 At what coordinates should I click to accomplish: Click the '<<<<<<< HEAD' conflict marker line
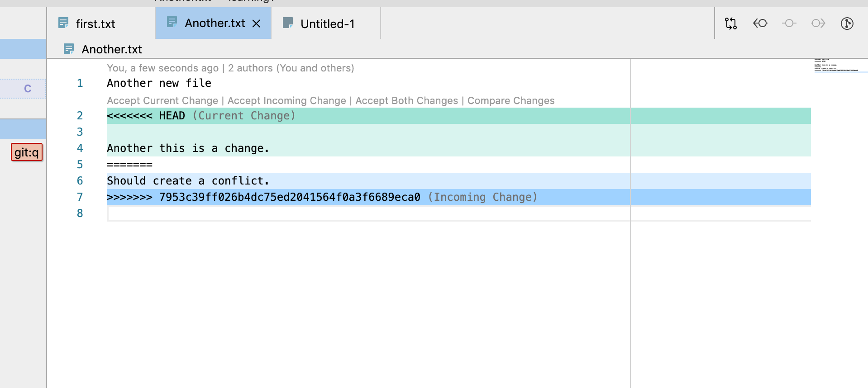[459, 116]
